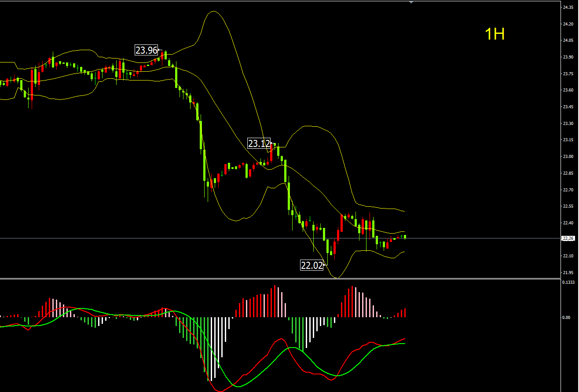Click the yellow 1H timeframe label
This screenshot has width=579, height=392.
click(x=495, y=34)
